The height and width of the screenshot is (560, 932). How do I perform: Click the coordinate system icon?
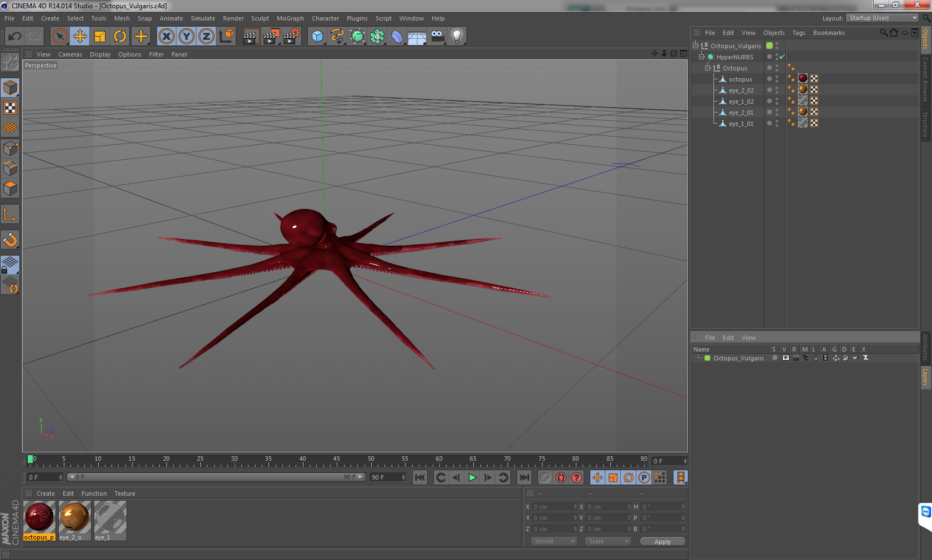point(226,37)
